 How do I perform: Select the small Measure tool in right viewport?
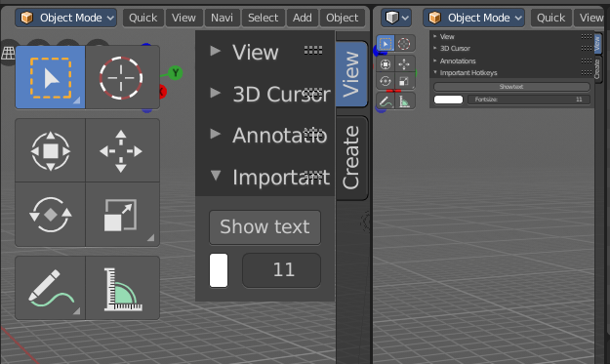tap(404, 101)
